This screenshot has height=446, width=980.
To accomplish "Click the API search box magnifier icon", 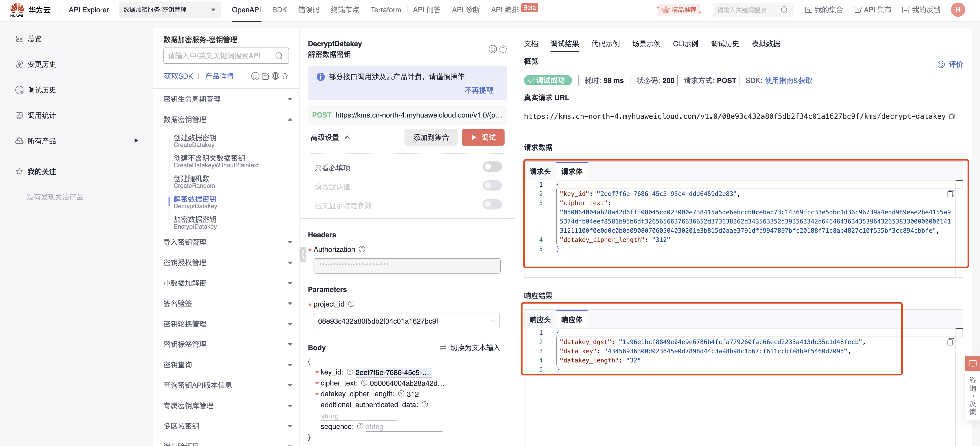I will tap(279, 56).
